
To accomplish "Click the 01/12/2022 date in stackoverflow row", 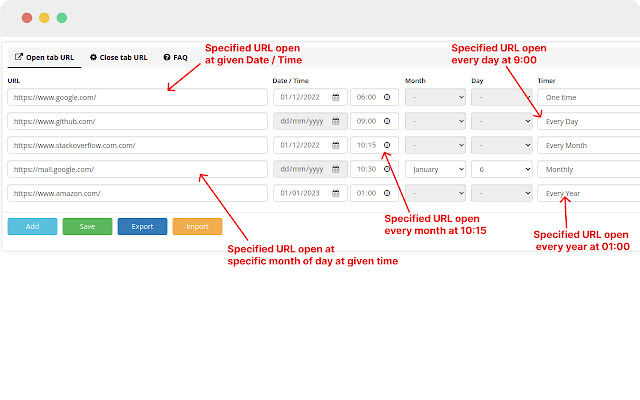I will coord(310,145).
